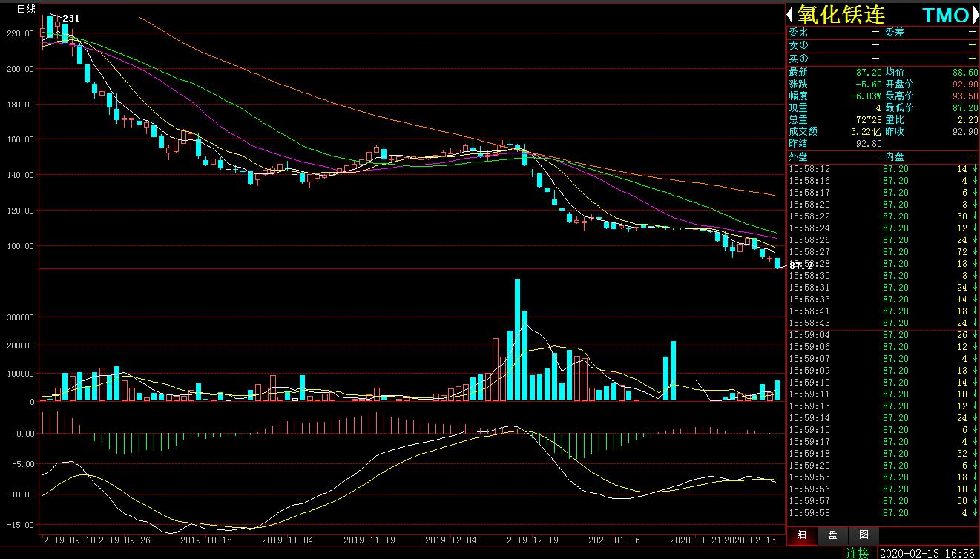Click the tallest volume bar in December
This screenshot has height=559, width=980.
click(517, 340)
